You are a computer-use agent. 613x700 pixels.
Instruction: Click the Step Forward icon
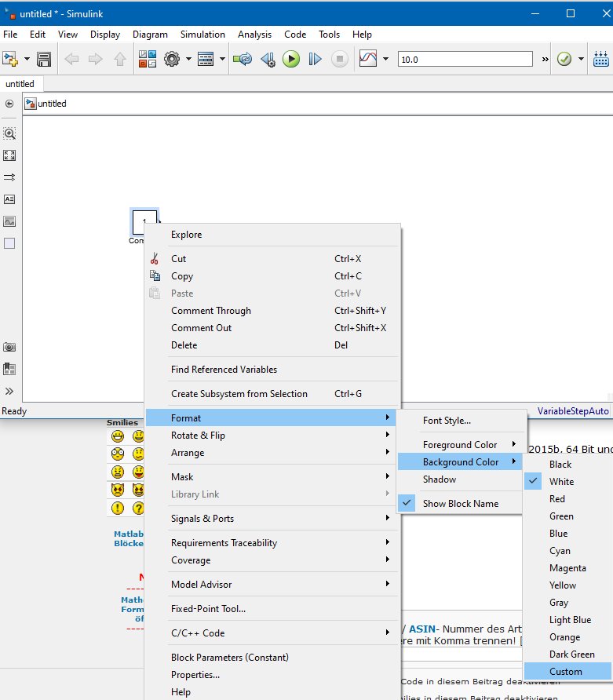click(x=315, y=59)
